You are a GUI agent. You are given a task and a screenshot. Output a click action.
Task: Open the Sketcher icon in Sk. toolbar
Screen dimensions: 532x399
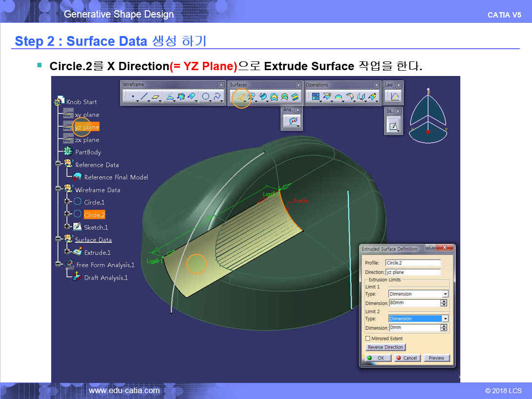tap(393, 127)
